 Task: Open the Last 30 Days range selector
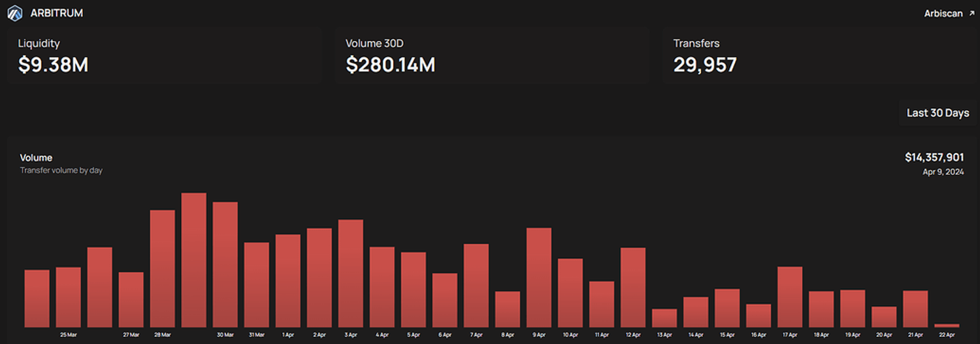938,113
